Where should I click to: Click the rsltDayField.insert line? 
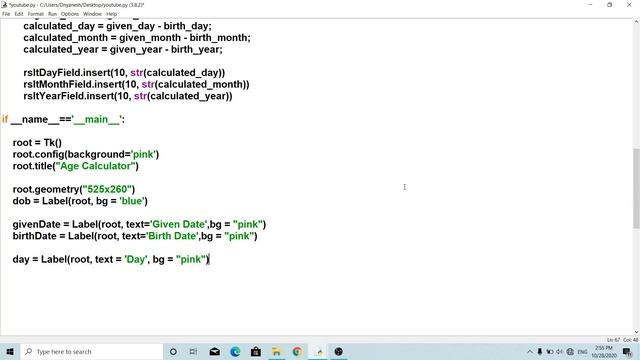point(124,73)
